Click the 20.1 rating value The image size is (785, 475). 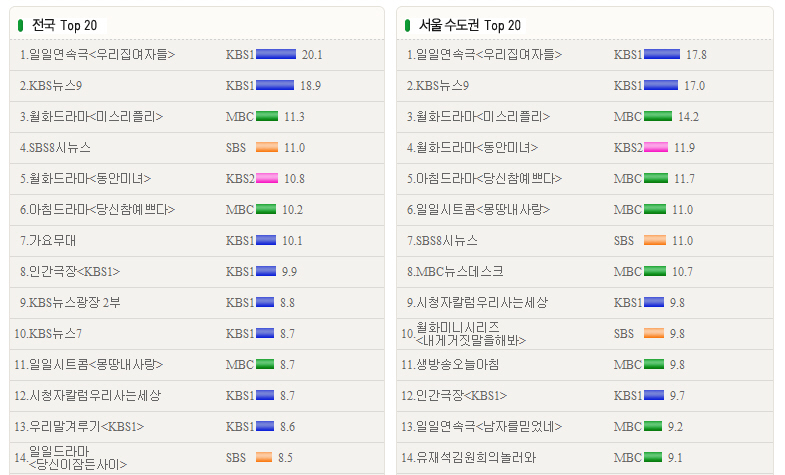(312, 55)
